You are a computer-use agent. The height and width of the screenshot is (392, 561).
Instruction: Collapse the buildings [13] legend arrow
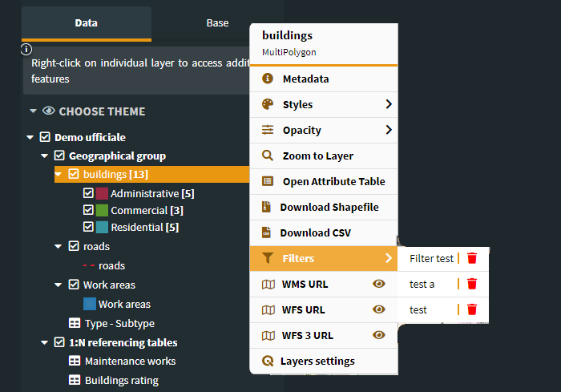click(58, 174)
